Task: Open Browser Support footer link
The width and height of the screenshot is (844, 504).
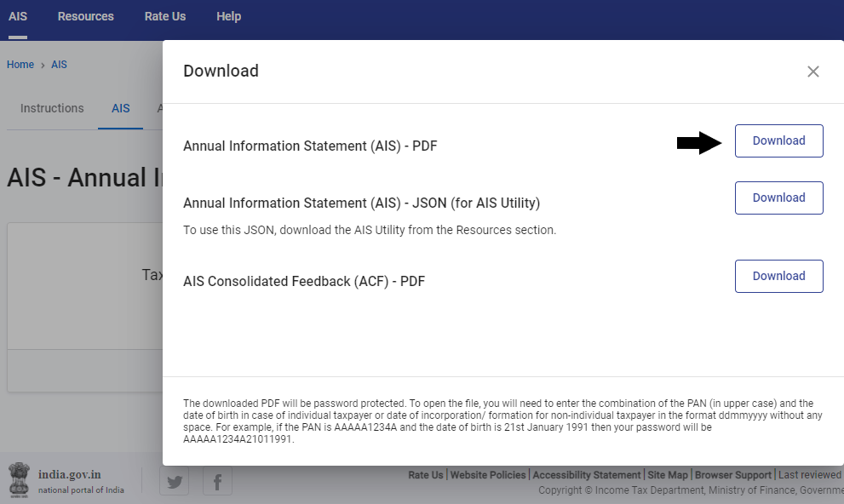Action: tap(733, 475)
